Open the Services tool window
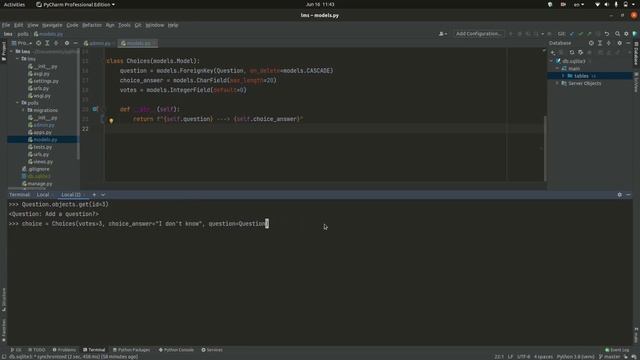 pos(212,350)
